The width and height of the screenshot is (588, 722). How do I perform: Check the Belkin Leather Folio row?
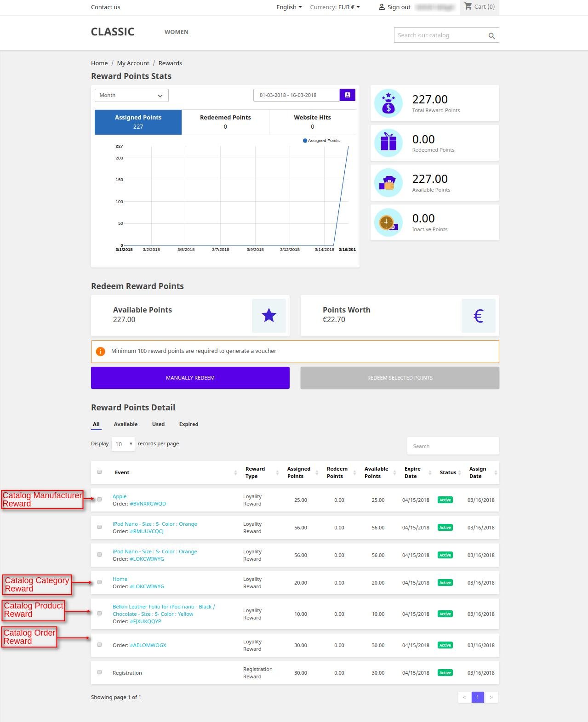99,614
